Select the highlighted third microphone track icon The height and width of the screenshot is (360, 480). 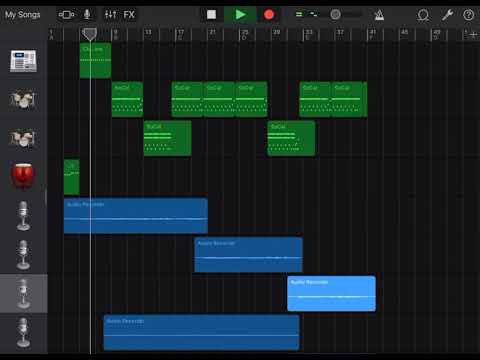23,294
